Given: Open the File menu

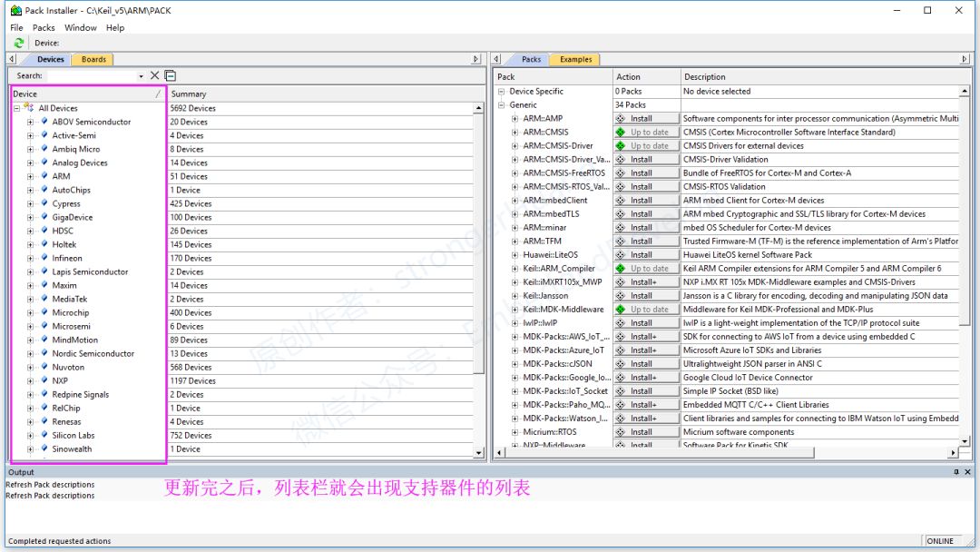Looking at the screenshot, I should point(16,27).
